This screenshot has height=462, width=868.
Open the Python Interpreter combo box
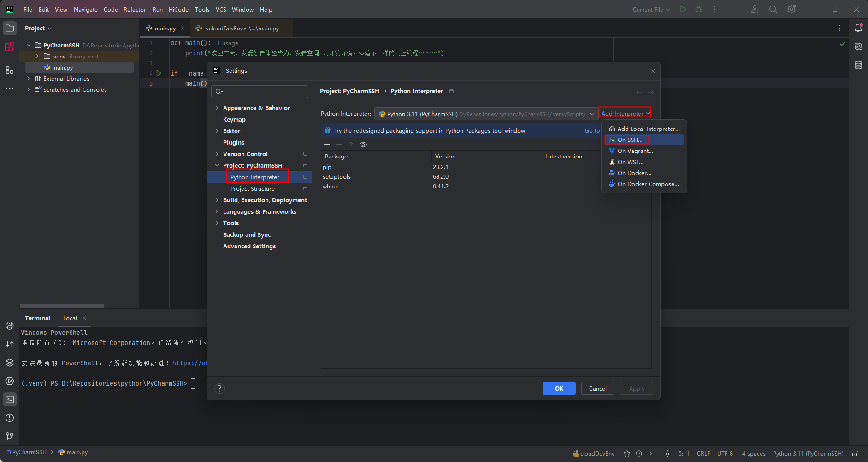click(484, 114)
